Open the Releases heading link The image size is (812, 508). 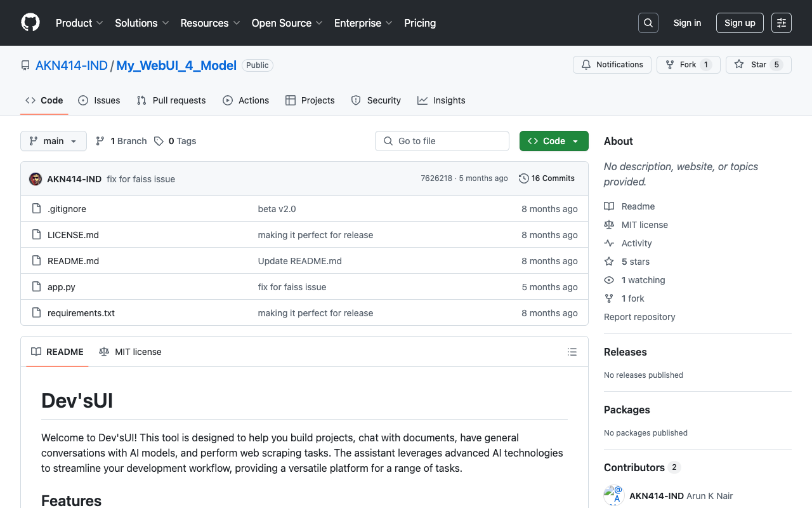625,352
